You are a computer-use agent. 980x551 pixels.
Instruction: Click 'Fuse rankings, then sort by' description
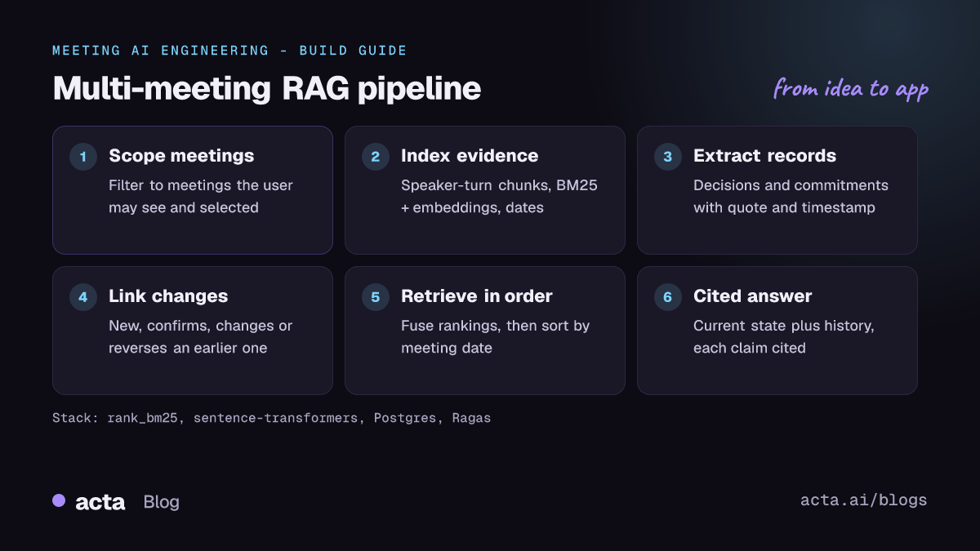tap(496, 326)
